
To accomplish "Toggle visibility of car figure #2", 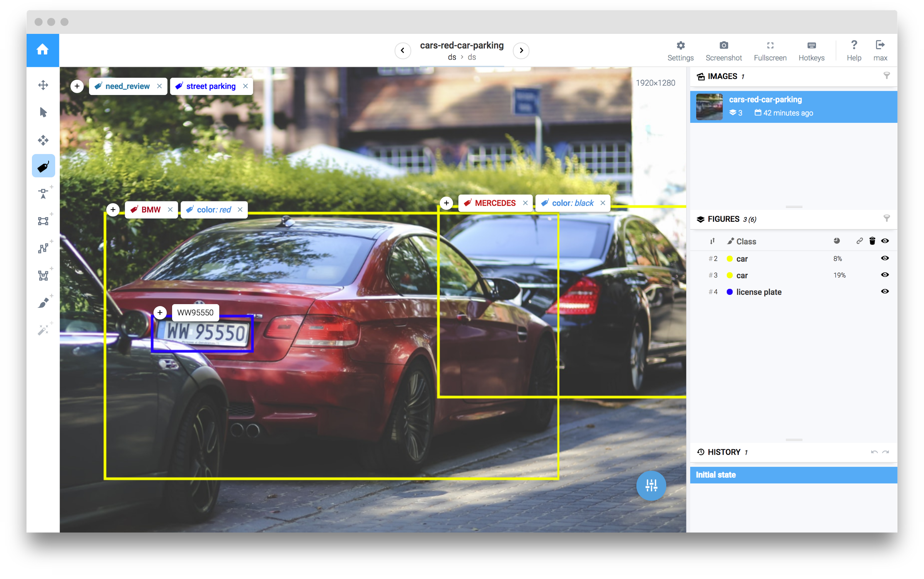I will pyautogui.click(x=885, y=258).
